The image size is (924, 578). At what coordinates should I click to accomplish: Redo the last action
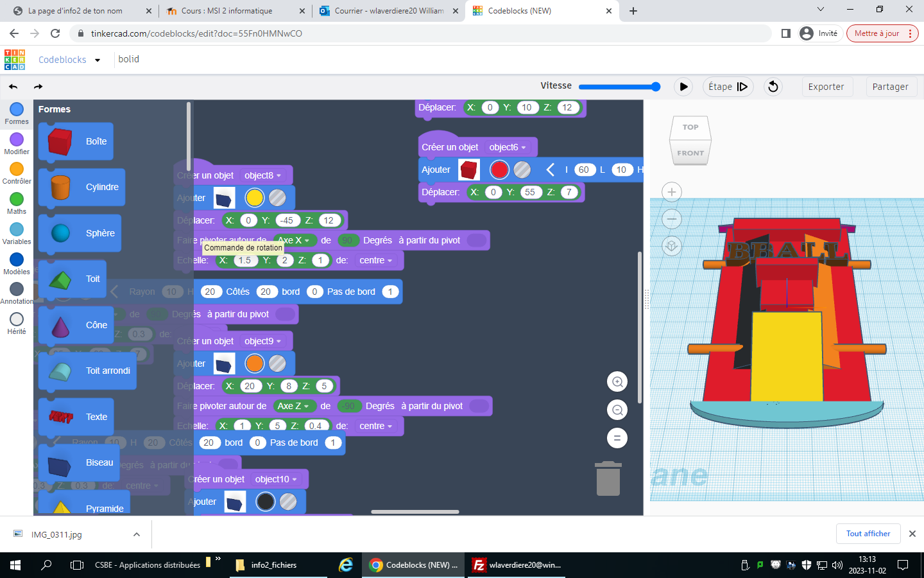[38, 87]
